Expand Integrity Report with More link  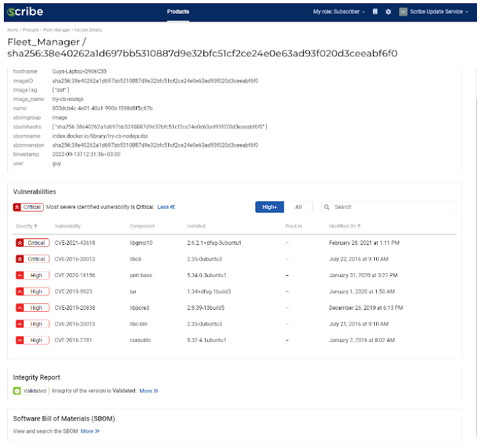[149, 391]
